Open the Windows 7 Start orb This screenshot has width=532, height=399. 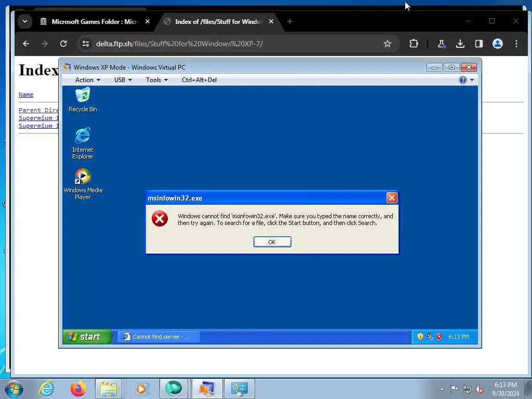pos(14,389)
